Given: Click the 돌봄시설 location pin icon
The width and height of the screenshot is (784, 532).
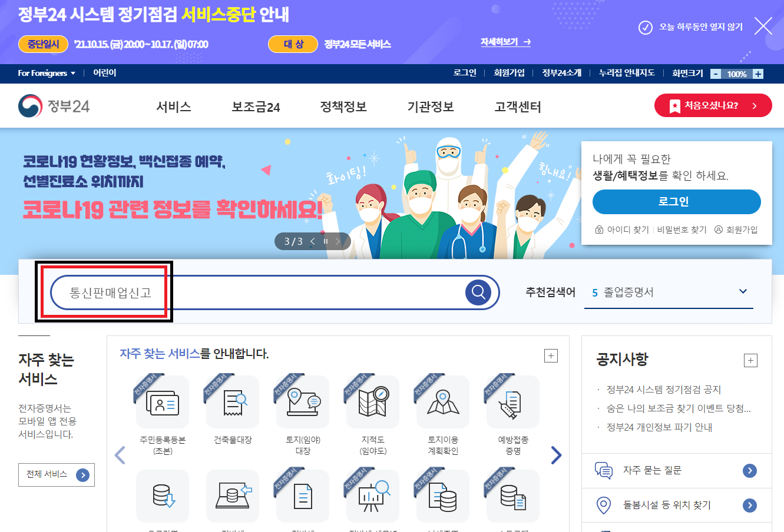Looking at the screenshot, I should click(x=604, y=505).
